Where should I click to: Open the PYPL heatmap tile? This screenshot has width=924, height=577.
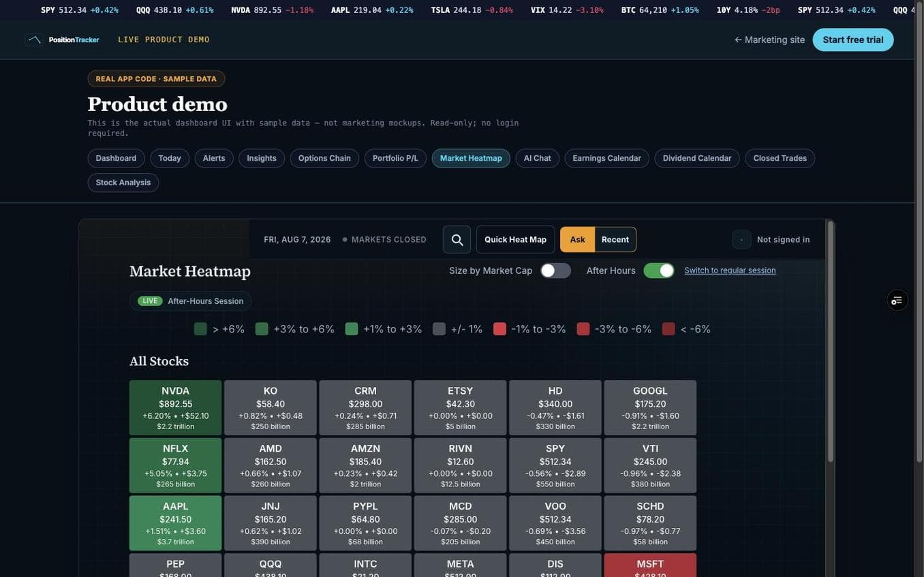tap(366, 523)
